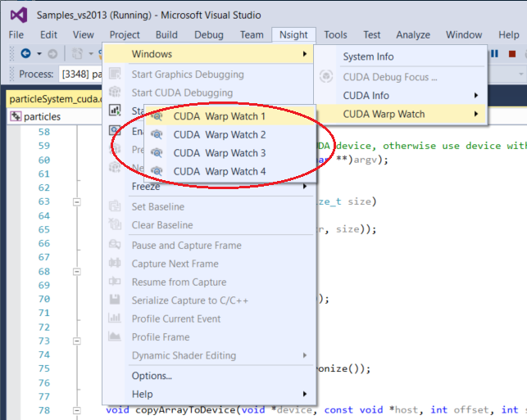Image resolution: width=527 pixels, height=420 pixels.
Task: Collapse the code block at line 73
Action: tap(77, 341)
